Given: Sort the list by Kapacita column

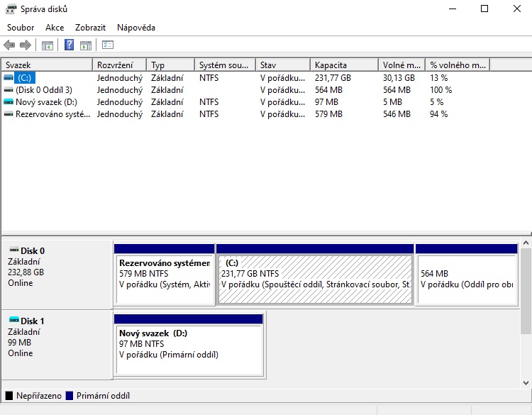Looking at the screenshot, I should point(343,65).
